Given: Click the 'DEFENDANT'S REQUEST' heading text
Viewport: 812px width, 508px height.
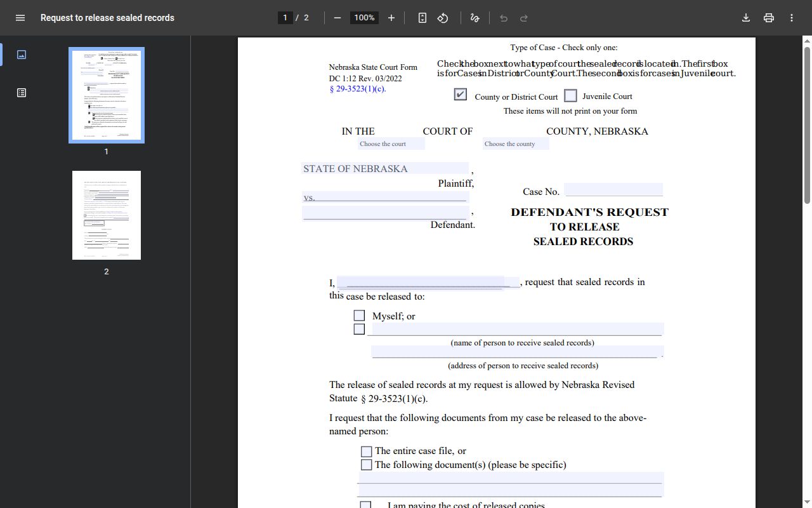Looking at the screenshot, I should point(589,212).
